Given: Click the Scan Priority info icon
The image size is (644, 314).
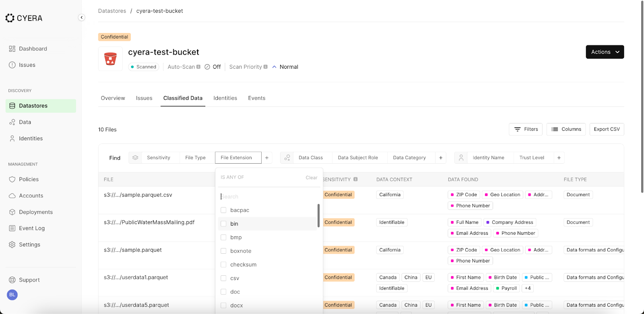Looking at the screenshot, I should [265, 67].
